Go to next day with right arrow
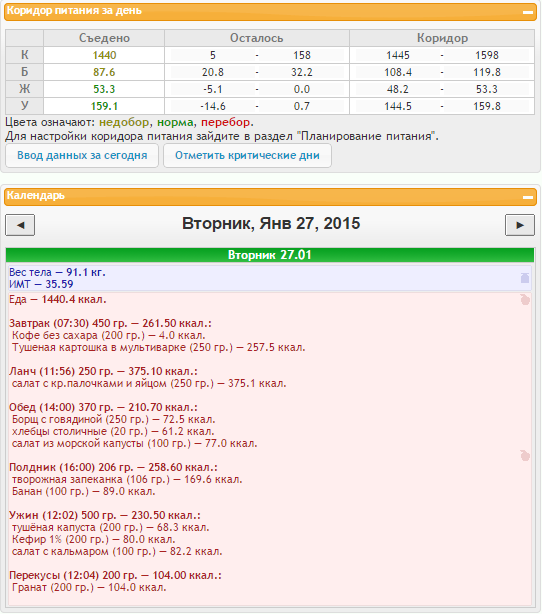 520,225
